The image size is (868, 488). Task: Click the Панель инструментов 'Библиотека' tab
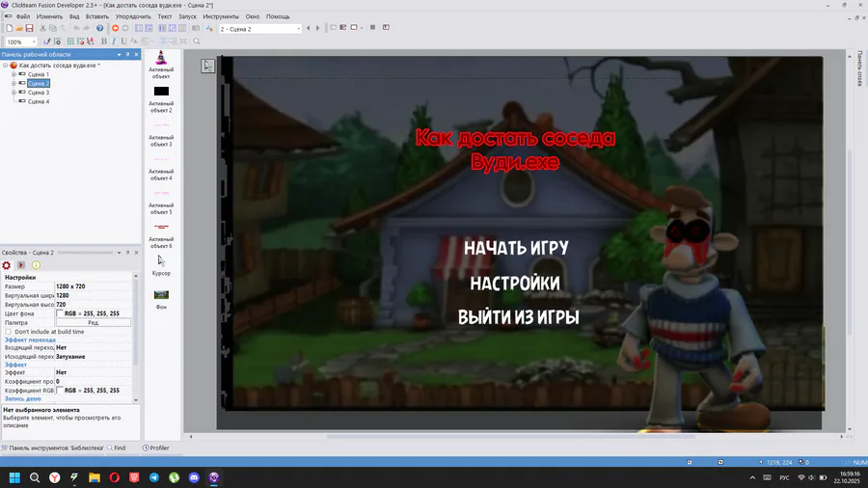click(53, 448)
